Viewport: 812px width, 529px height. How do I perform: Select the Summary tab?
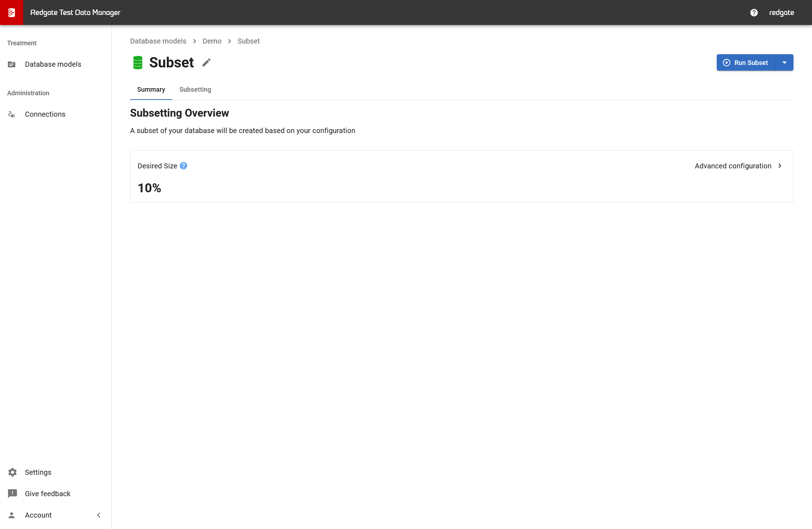[x=151, y=90]
